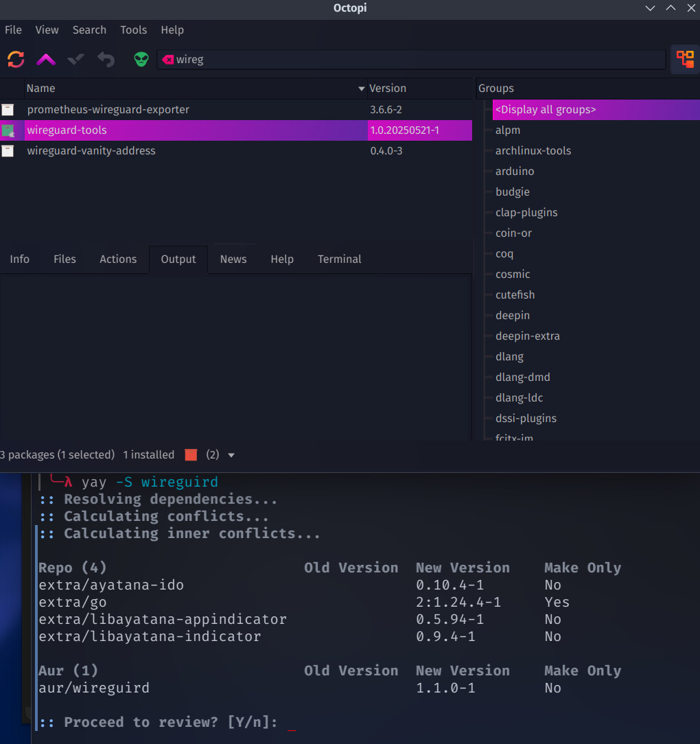Click the orange package groups panel icon
The width and height of the screenshot is (700, 744).
click(685, 59)
